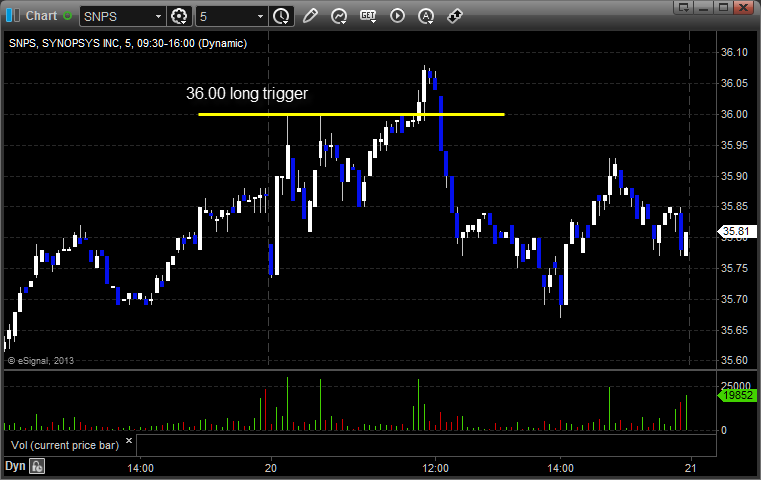The height and width of the screenshot is (480, 761).
Task: Click the 0 volume axis label
Action: (x=724, y=430)
